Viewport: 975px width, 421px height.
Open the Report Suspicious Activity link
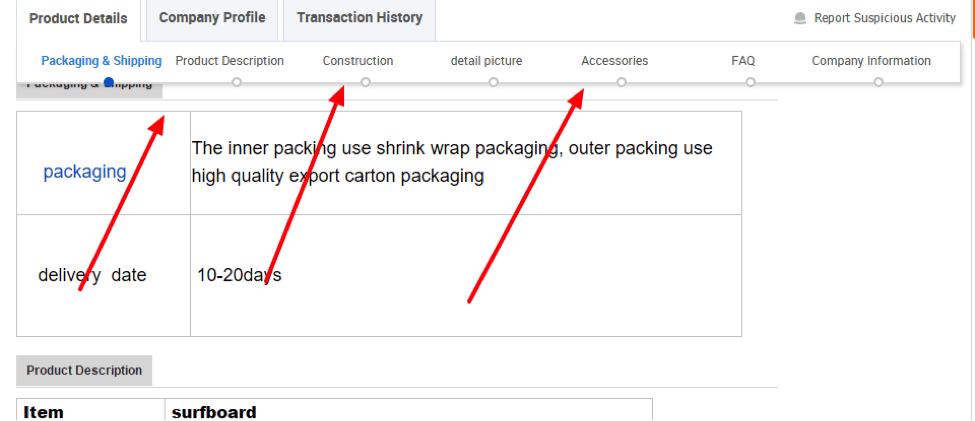point(885,18)
